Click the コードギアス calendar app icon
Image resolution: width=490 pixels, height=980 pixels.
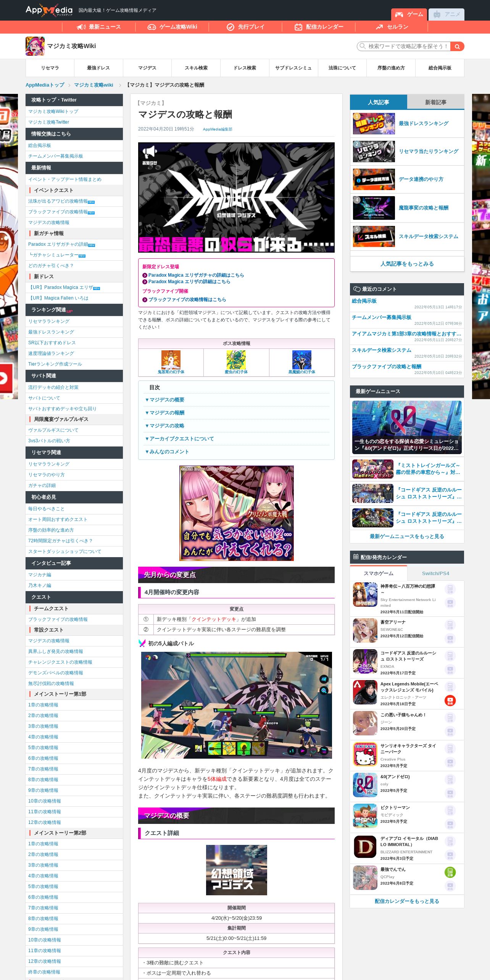[365, 661]
